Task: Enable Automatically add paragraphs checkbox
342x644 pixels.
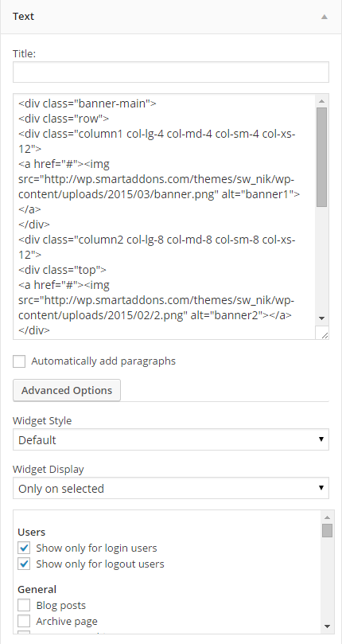Action: pos(19,361)
